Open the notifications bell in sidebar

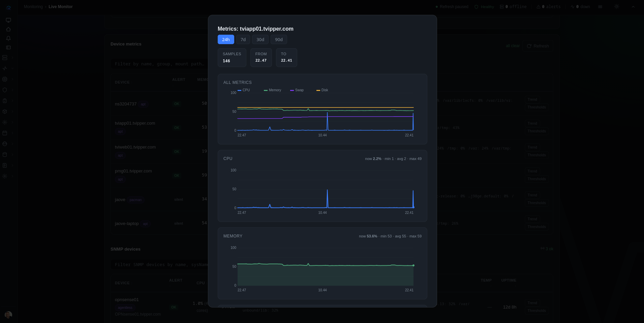[8, 38]
